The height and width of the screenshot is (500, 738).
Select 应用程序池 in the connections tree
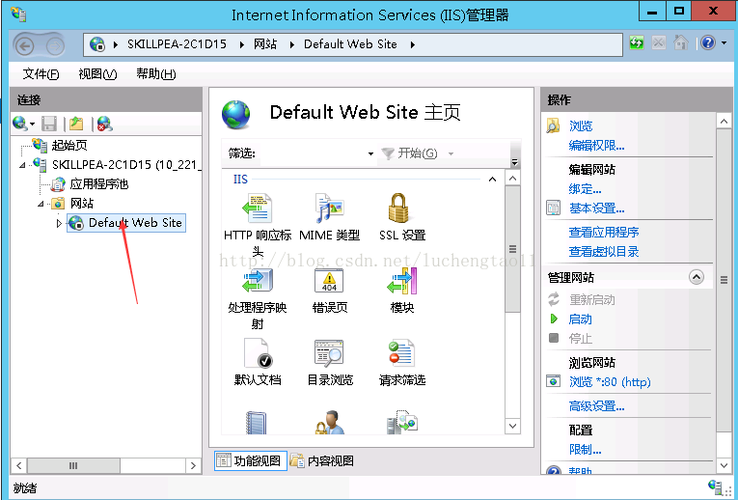click(99, 184)
